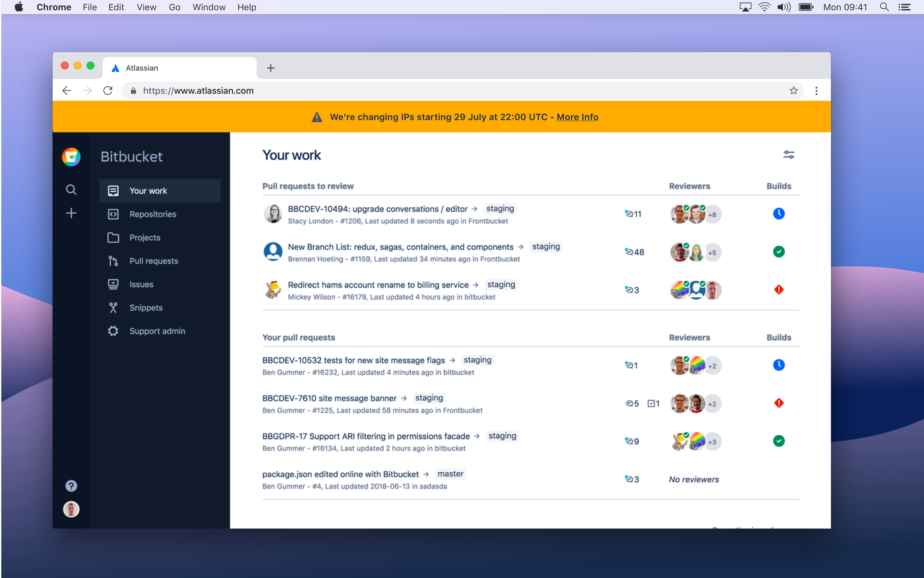
Task: Click the More Info link in banner
Action: coord(577,117)
